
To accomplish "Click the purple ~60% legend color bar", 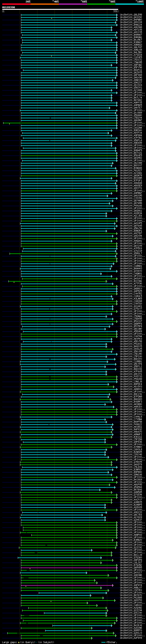I will click(73, 4).
